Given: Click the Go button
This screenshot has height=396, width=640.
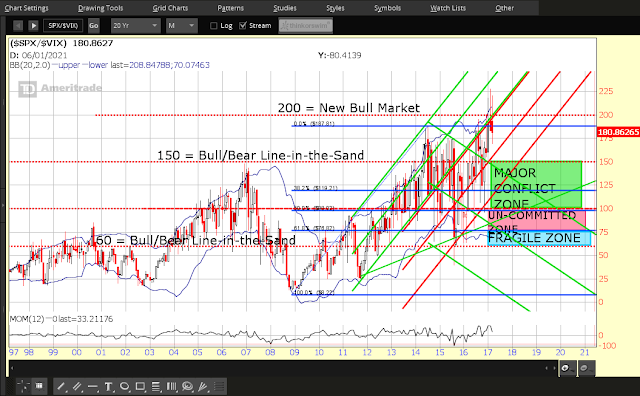Looking at the screenshot, I should tap(93, 26).
